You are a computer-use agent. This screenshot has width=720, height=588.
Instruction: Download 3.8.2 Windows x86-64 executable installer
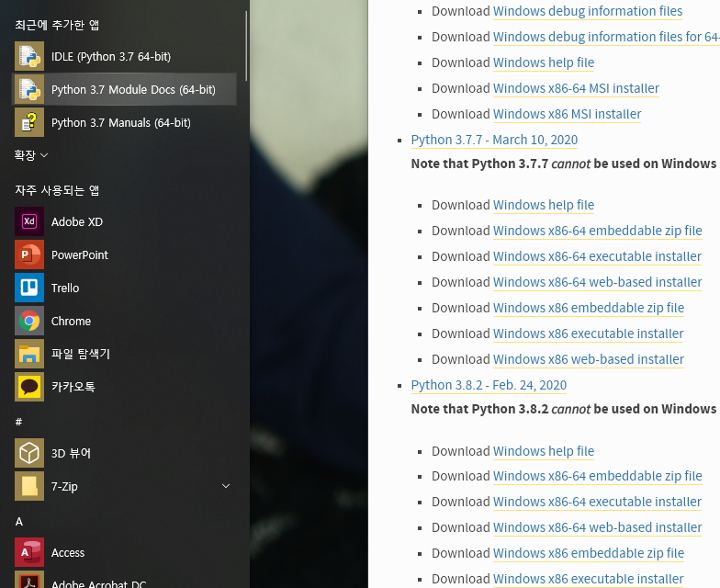point(597,502)
